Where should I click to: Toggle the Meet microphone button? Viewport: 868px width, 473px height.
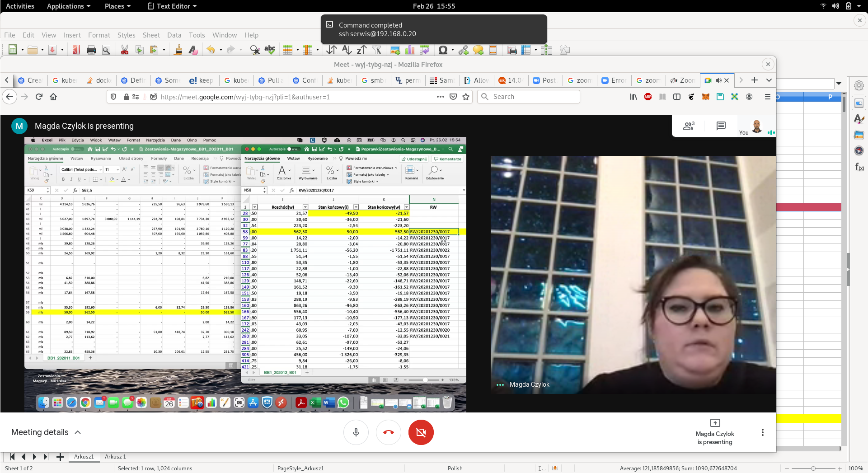point(356,432)
